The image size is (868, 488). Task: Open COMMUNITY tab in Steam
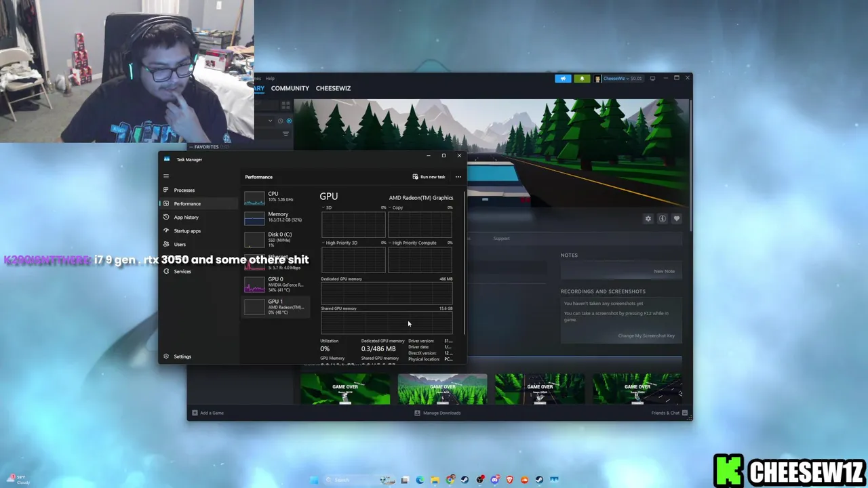coord(290,88)
